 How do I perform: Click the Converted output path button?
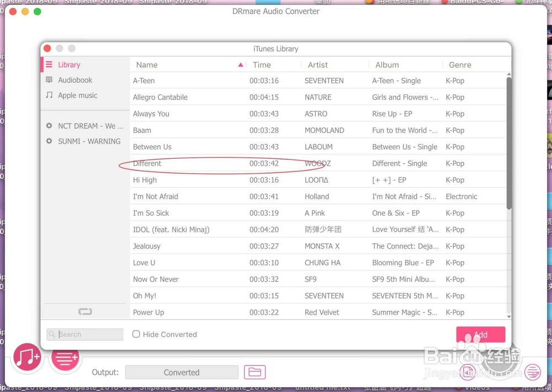[x=182, y=372]
